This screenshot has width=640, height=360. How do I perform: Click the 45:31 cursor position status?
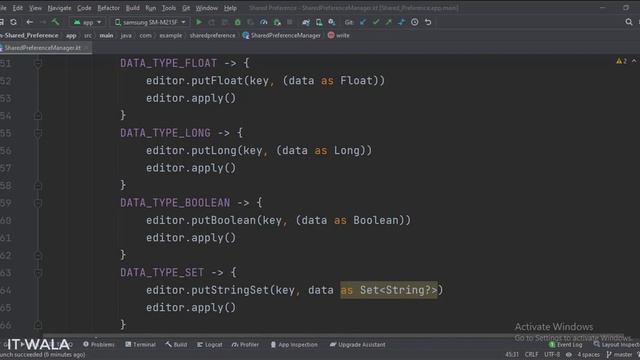click(512, 354)
